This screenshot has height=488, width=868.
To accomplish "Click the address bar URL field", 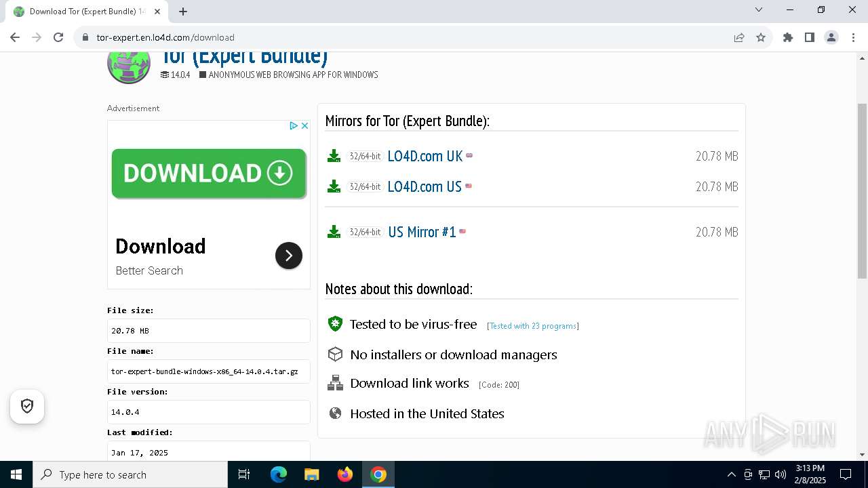I will (x=407, y=37).
